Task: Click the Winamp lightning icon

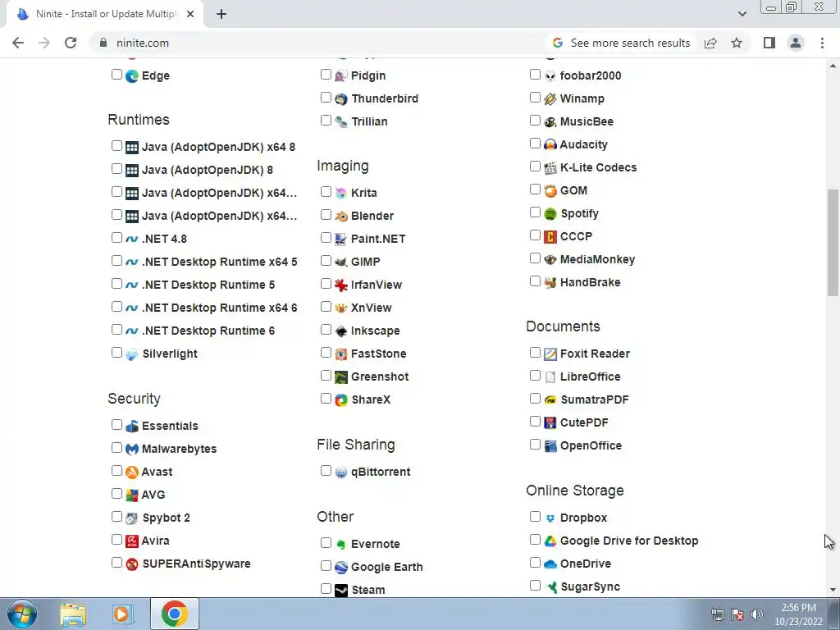Action: [550, 99]
